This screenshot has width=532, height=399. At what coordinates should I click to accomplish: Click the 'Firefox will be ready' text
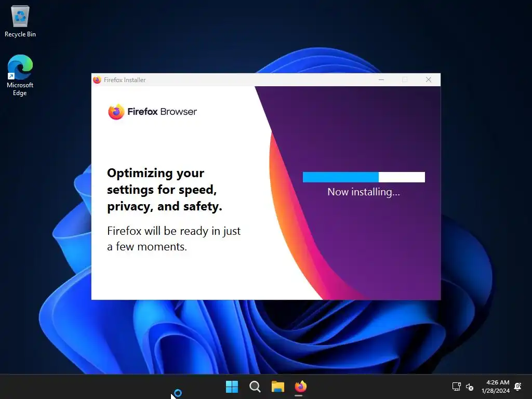coord(174,238)
